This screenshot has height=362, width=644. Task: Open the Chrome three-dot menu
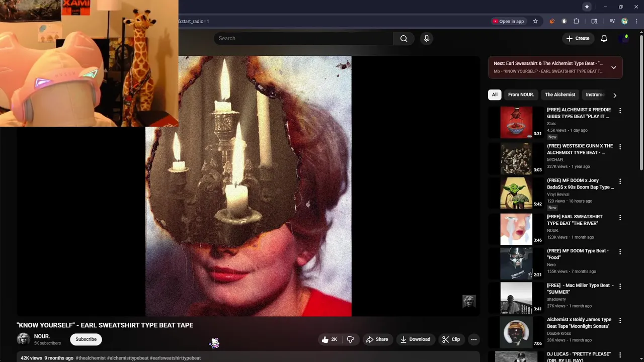click(636, 21)
